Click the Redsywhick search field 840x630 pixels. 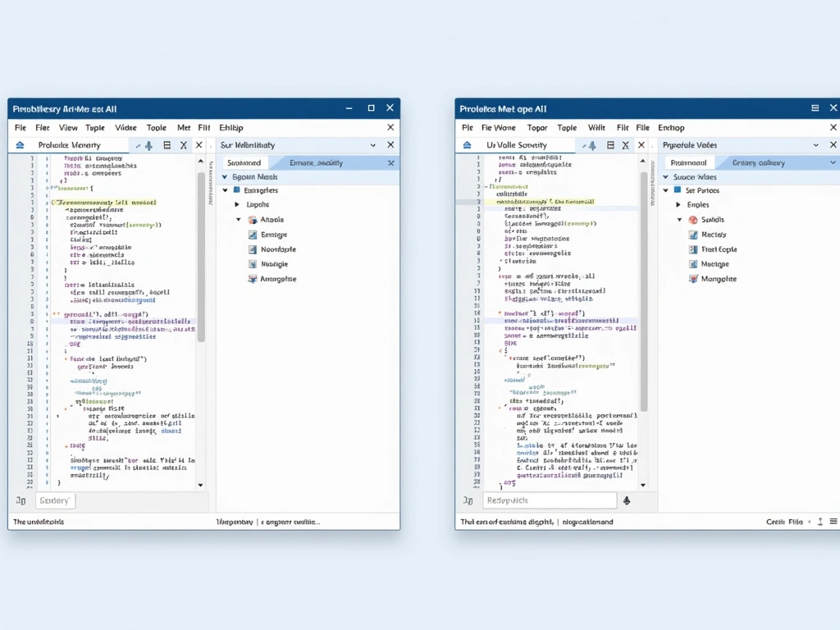[x=550, y=500]
